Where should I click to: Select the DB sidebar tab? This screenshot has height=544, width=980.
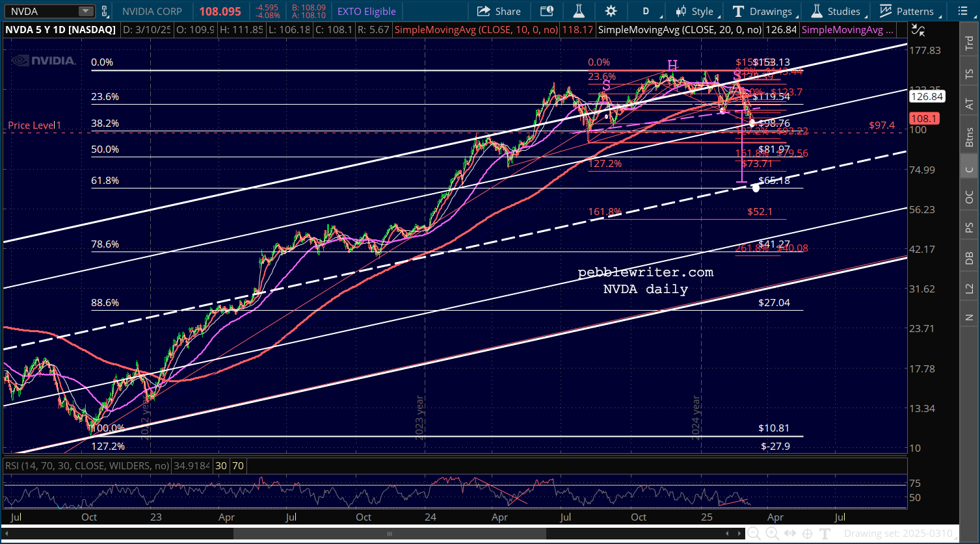(969, 258)
